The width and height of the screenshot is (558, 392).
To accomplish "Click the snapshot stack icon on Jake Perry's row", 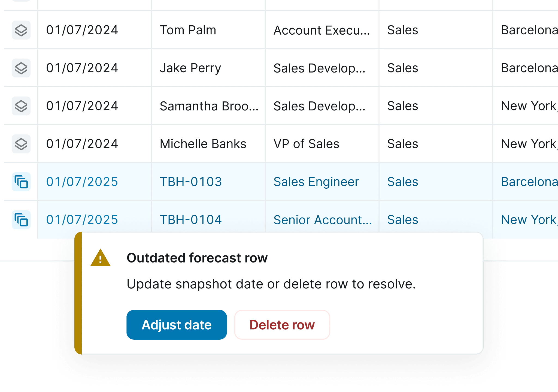I will click(x=21, y=68).
